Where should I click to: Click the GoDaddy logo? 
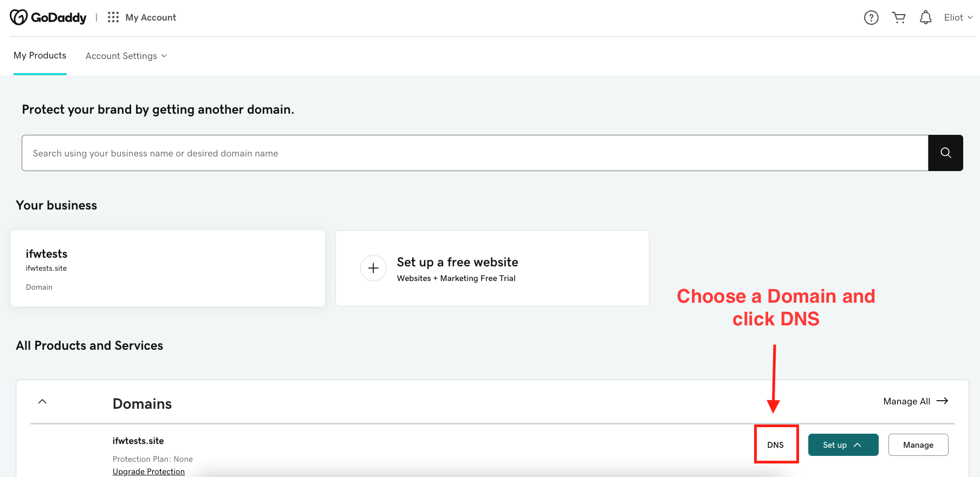[48, 17]
